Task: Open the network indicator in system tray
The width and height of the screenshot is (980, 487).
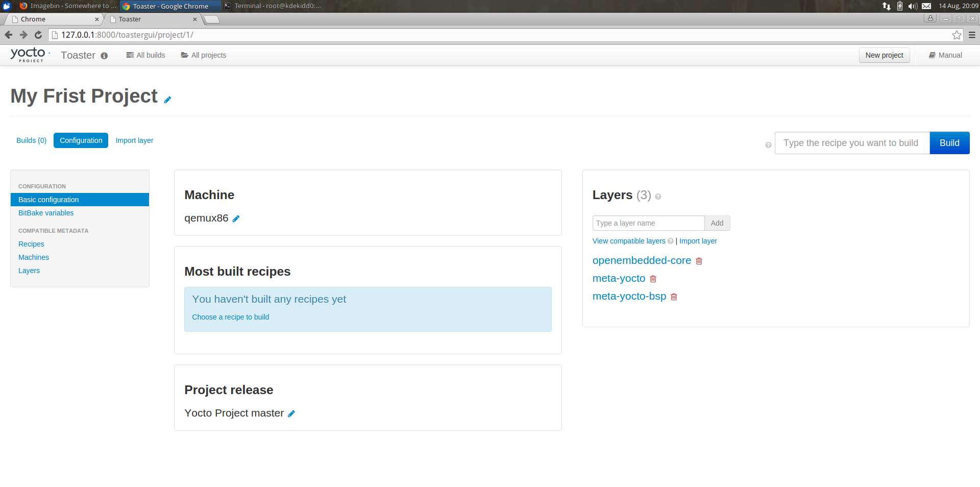Action: click(x=887, y=6)
